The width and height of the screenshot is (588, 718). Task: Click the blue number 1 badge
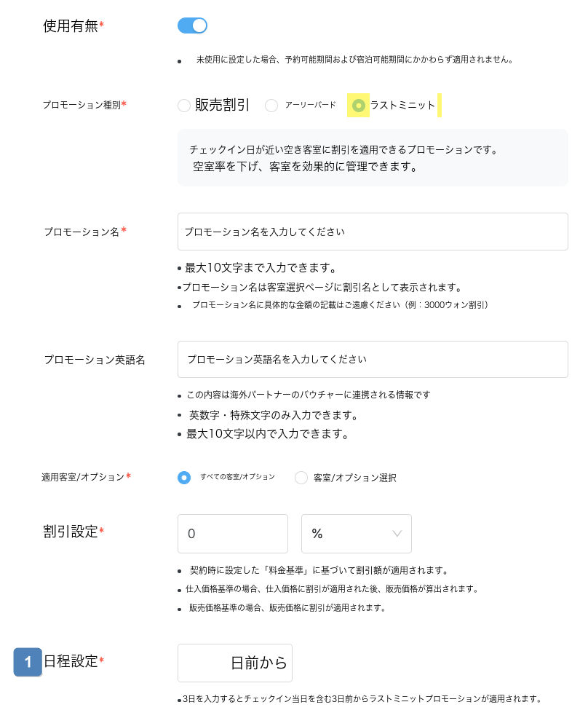point(28,662)
